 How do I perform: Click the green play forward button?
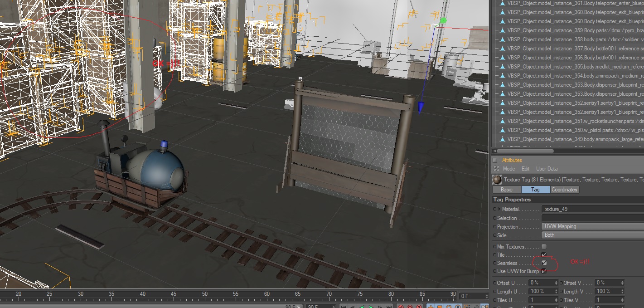pyautogui.click(x=371, y=307)
